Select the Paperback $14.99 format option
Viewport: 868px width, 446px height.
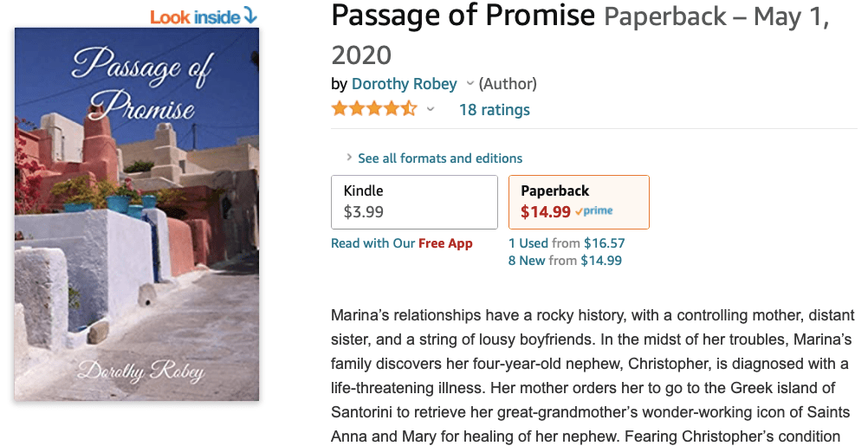(x=579, y=202)
